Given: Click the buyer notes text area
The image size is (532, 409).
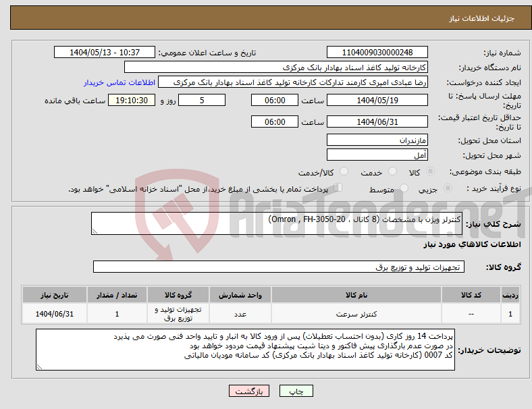Looking at the screenshot, I should click(245, 350).
